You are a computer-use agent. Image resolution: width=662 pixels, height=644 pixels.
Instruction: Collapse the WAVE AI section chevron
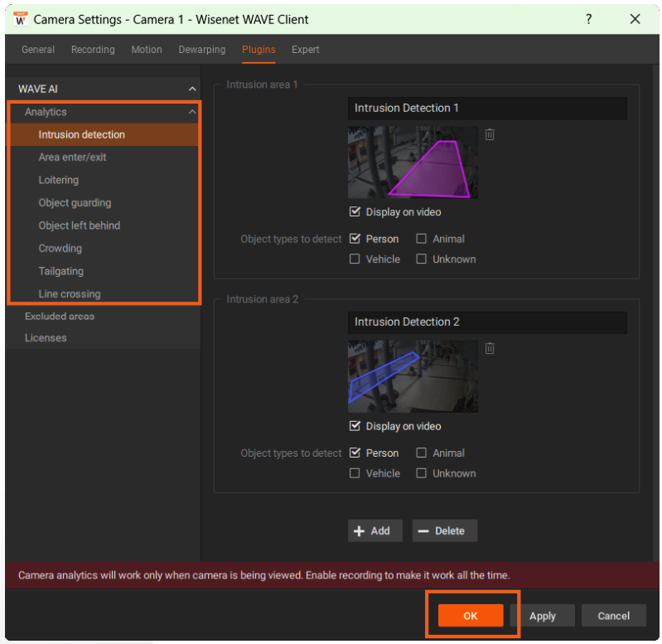coord(192,90)
